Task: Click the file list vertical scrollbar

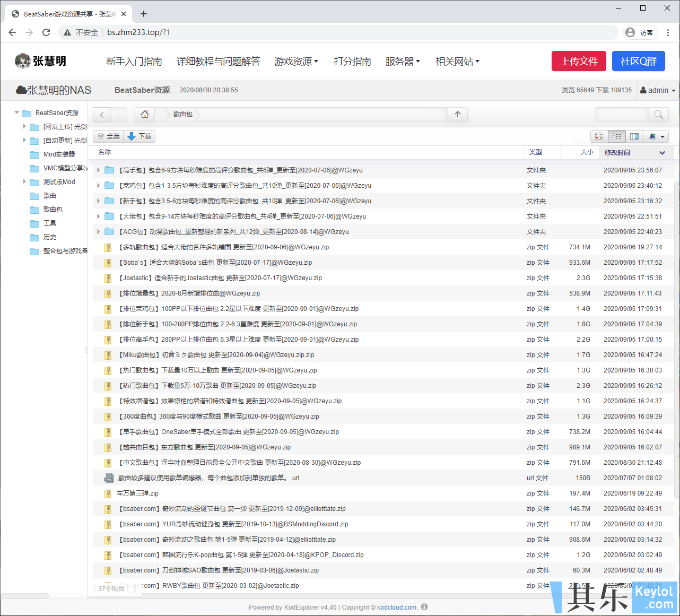Action: pyautogui.click(x=676, y=340)
